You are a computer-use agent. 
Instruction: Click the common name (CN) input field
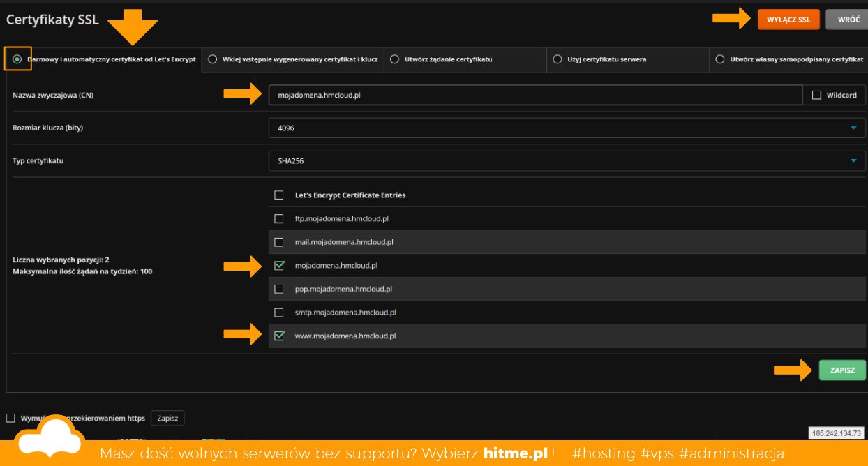click(x=535, y=95)
